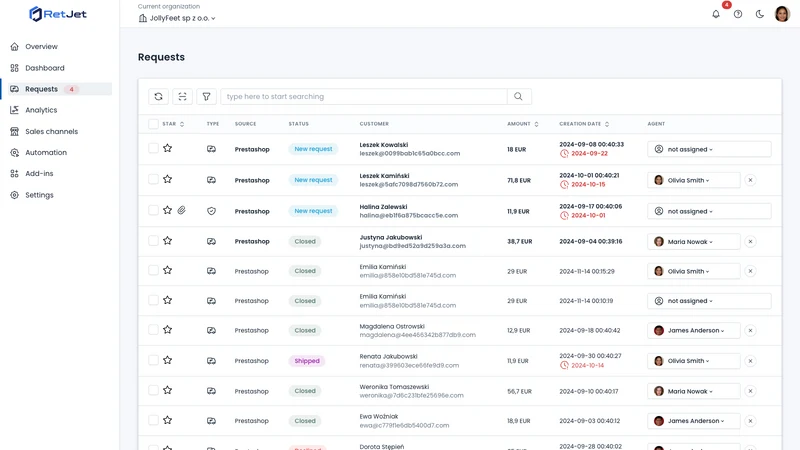Check the Justyna Jakubowski row checkbox
The height and width of the screenshot is (450, 800).
click(153, 240)
